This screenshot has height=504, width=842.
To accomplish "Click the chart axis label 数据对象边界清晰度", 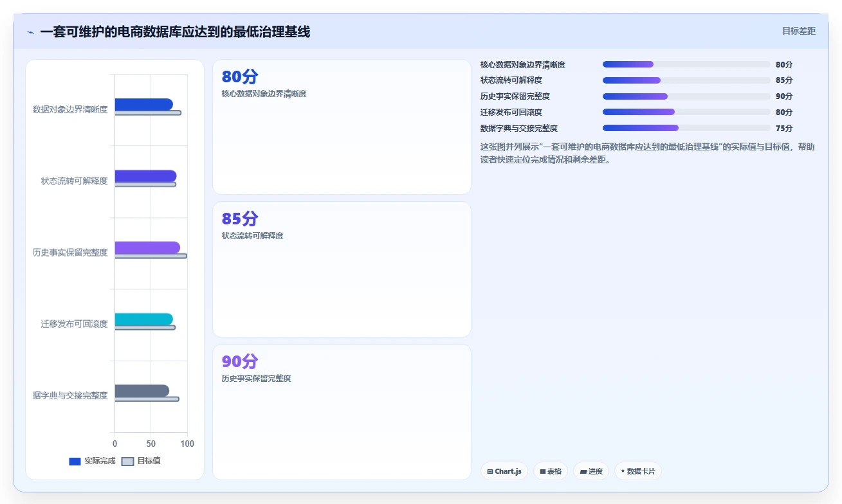I will tap(70, 109).
